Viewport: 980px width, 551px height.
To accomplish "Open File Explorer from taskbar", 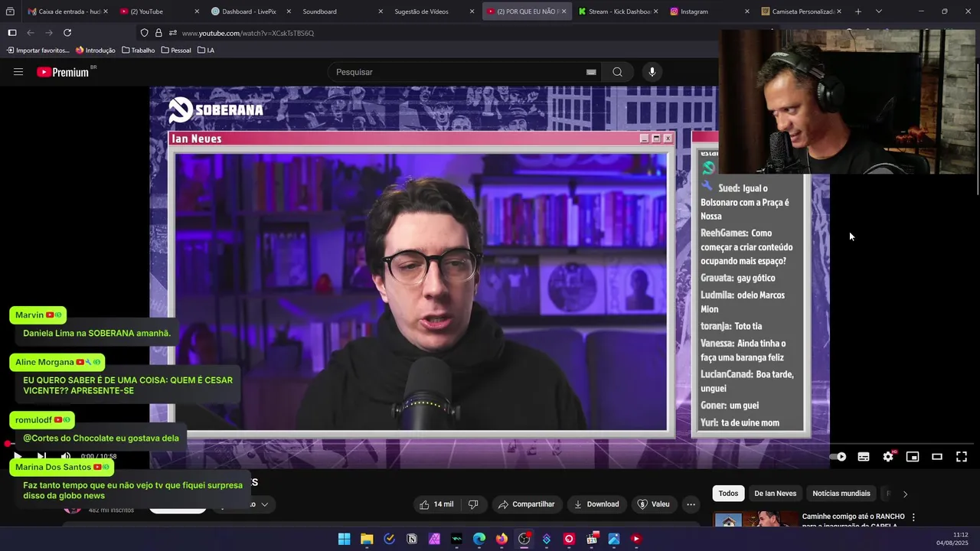I will pos(367,539).
